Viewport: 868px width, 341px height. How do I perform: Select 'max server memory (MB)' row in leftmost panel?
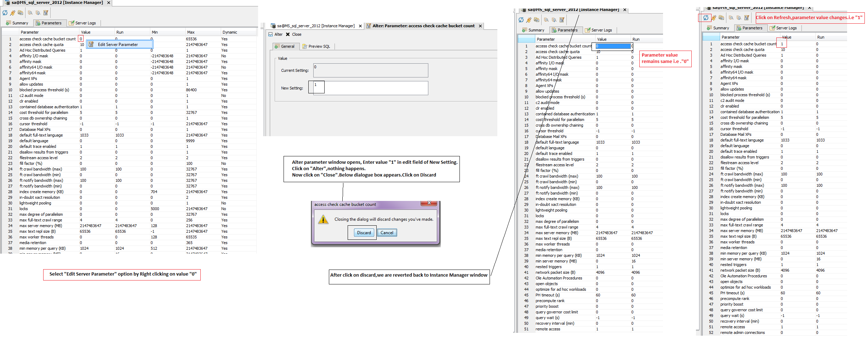click(129, 226)
